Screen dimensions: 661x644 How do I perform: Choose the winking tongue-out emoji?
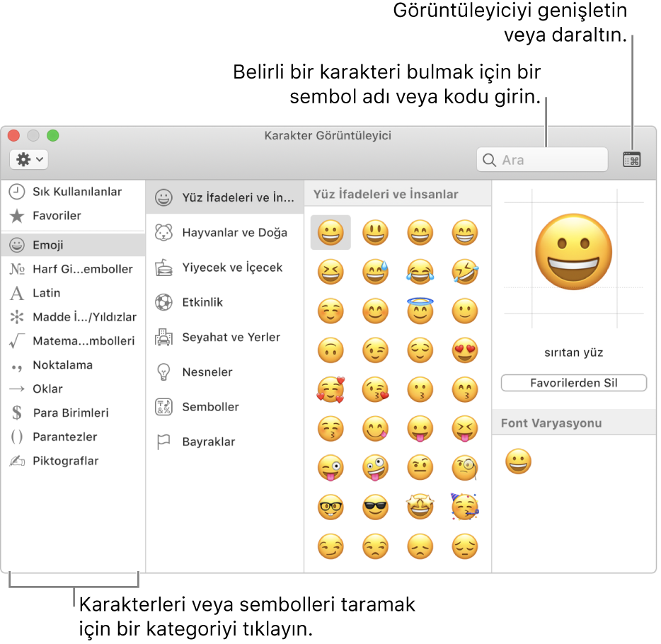coord(330,468)
